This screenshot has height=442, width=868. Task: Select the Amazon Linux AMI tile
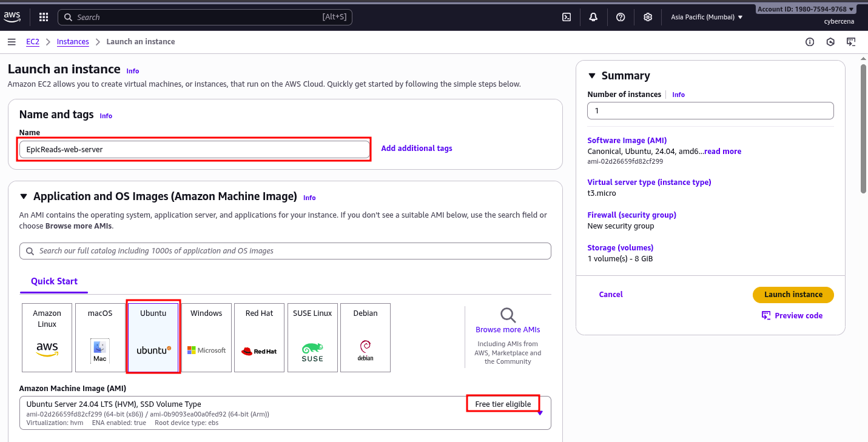coord(47,338)
